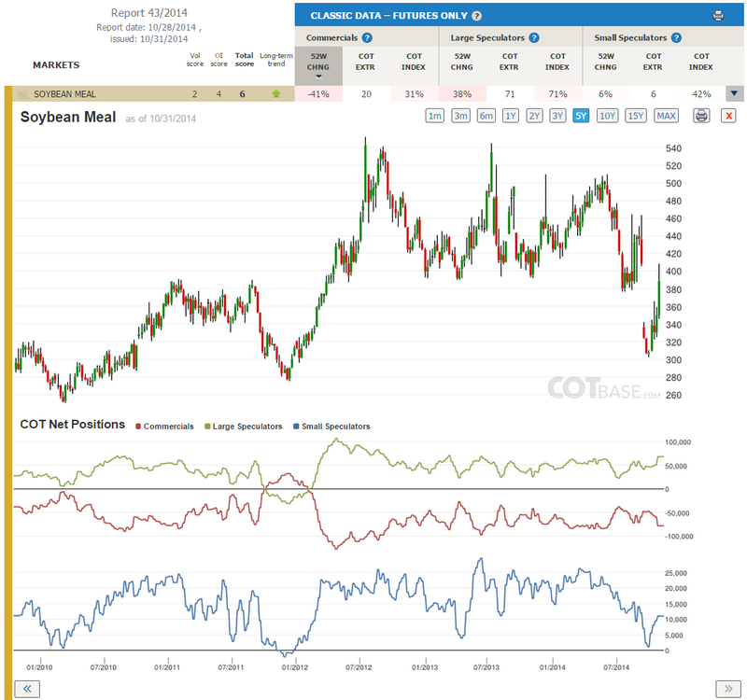Select the 3m time range
The width and height of the screenshot is (747, 700).
click(x=460, y=116)
